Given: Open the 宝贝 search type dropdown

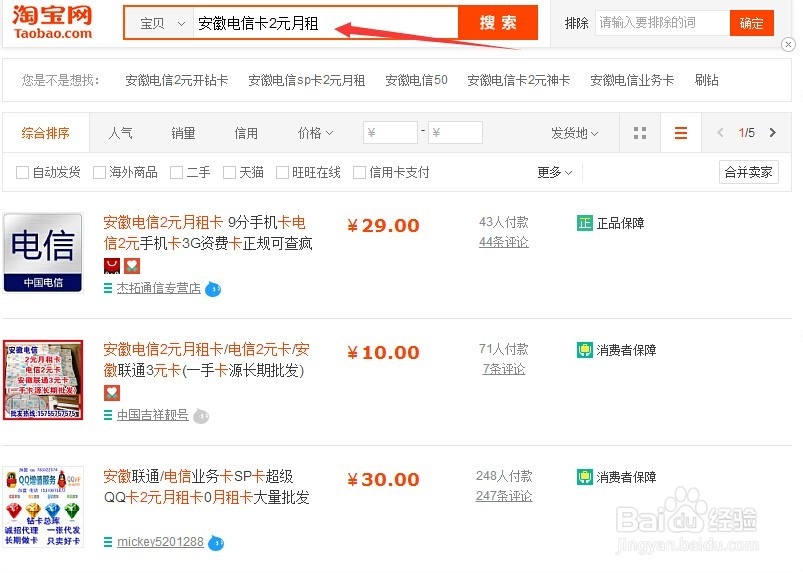Looking at the screenshot, I should [x=161, y=24].
